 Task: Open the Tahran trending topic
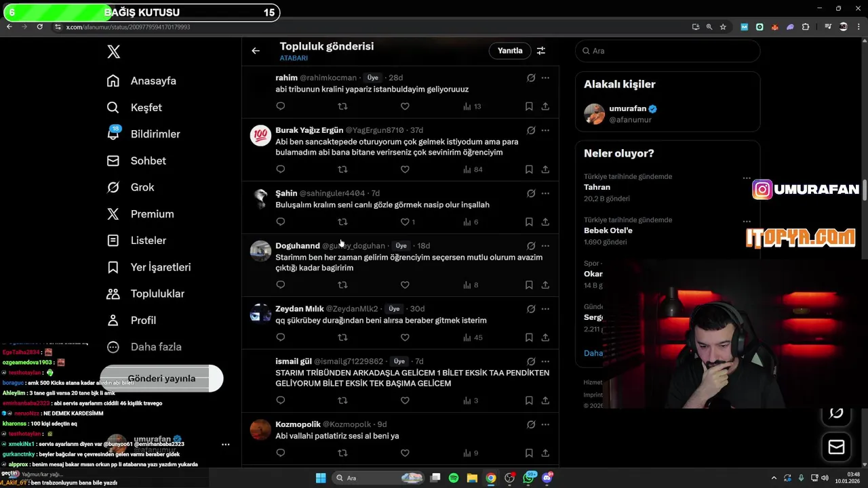(x=597, y=187)
